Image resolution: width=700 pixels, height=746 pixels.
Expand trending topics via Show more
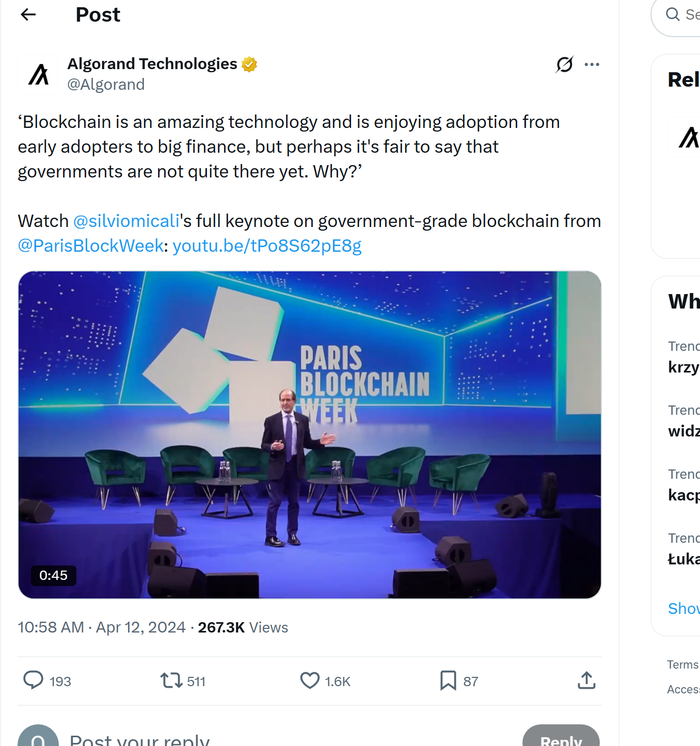[x=683, y=608]
